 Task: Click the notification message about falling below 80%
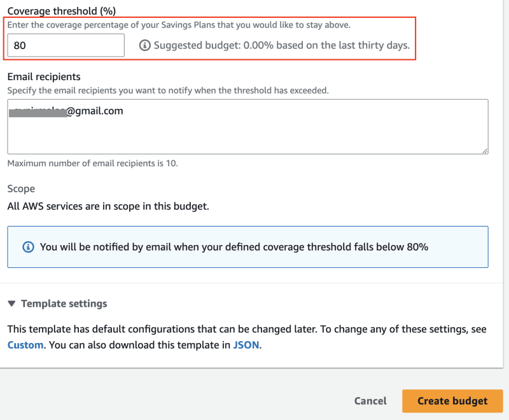pyautogui.click(x=234, y=247)
